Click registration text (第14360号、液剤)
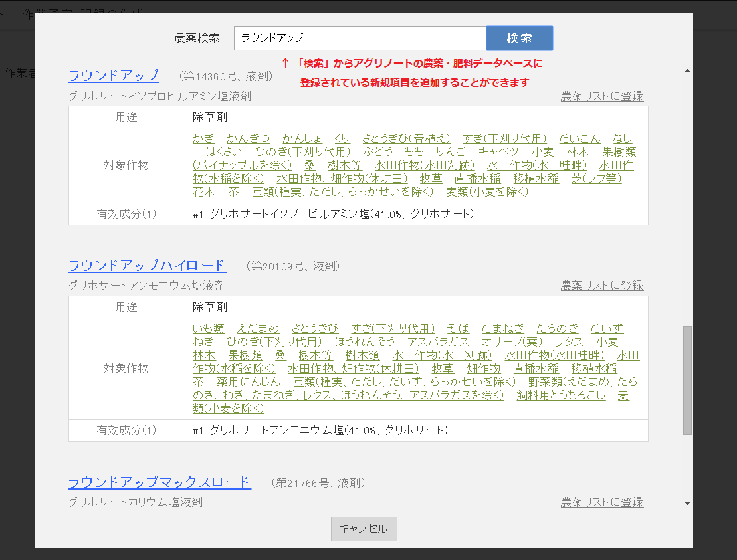The height and width of the screenshot is (560, 737). (226, 76)
